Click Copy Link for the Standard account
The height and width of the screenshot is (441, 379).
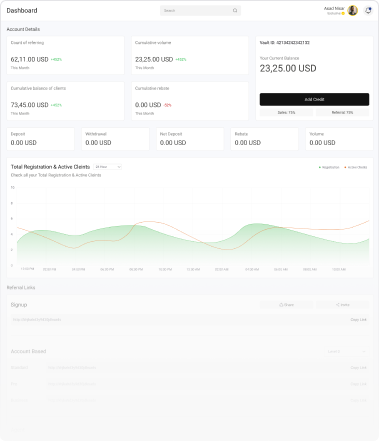[x=358, y=368]
